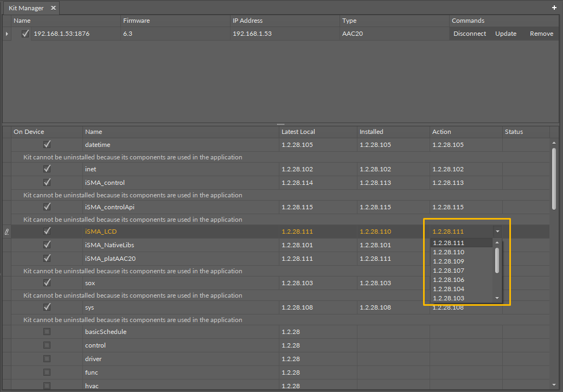Click the kit list vertical scrollbar thumb
Viewport: 563px width, 392px height.
tap(553, 178)
